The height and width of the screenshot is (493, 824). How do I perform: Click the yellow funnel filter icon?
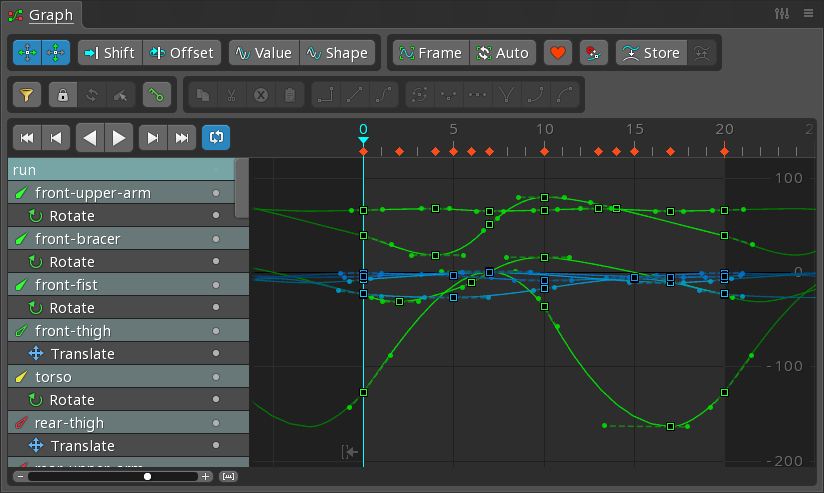(27, 95)
